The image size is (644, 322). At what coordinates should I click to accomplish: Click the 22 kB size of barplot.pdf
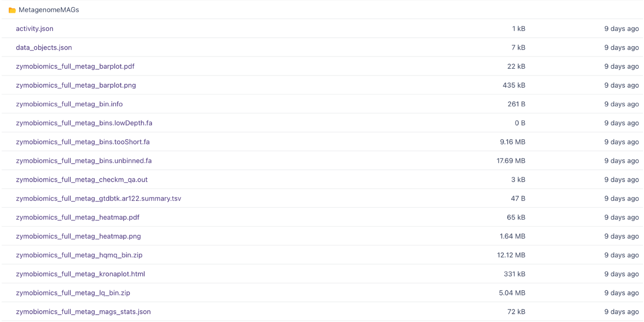[x=516, y=67]
